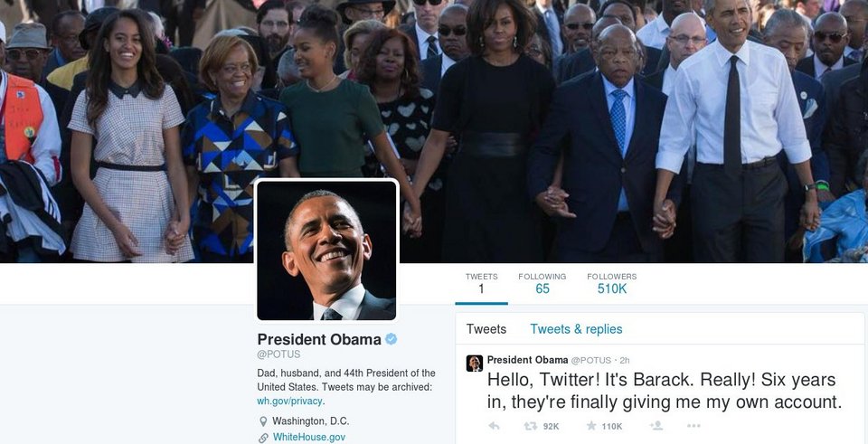Switch to the Tweets & replies tab
This screenshot has width=868, height=444.
pos(576,329)
